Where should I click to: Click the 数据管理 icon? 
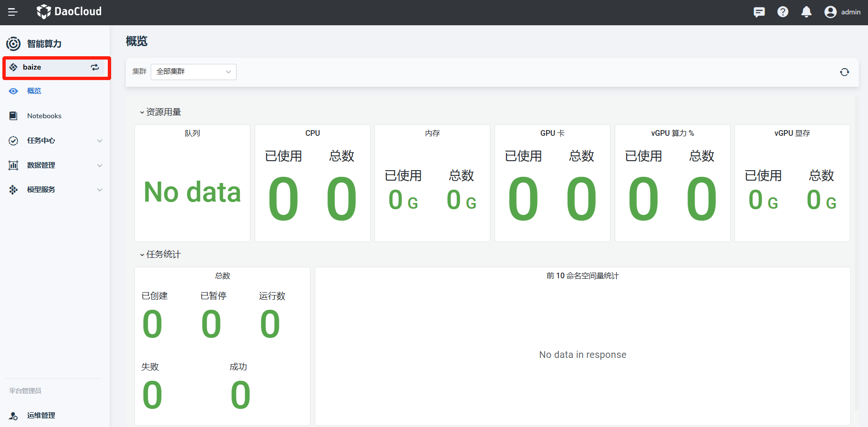point(13,165)
